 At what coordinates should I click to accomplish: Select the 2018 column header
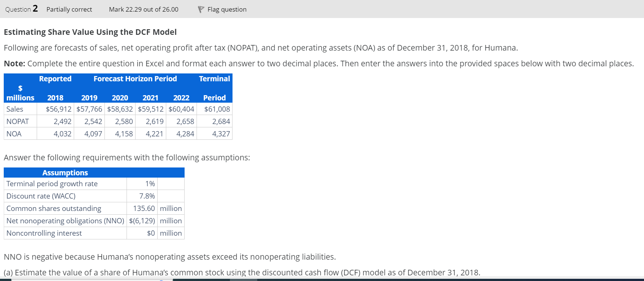tap(55, 97)
